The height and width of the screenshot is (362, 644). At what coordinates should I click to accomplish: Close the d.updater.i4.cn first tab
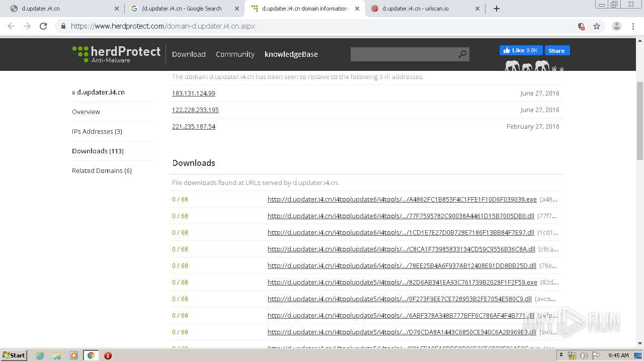point(117,9)
